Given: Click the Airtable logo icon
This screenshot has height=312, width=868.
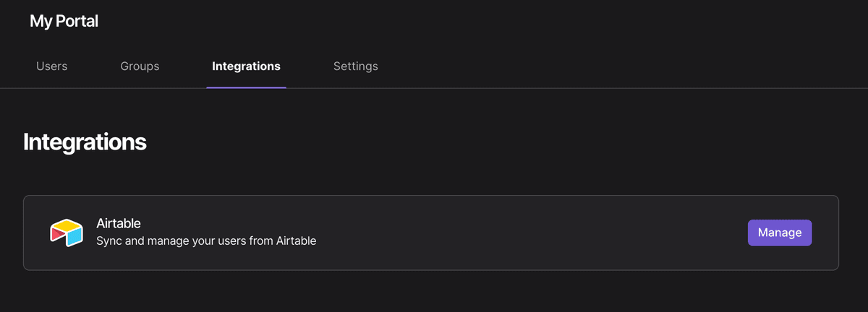Looking at the screenshot, I should pos(66,233).
